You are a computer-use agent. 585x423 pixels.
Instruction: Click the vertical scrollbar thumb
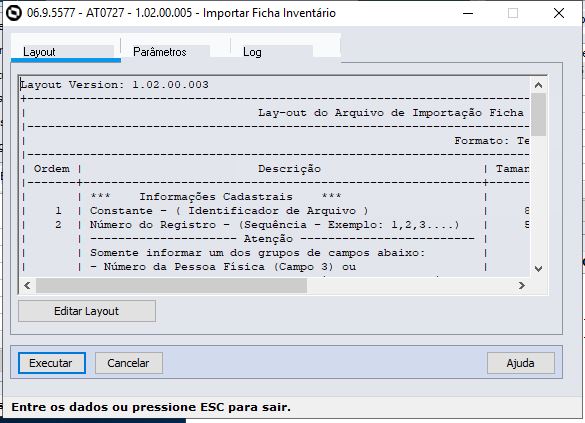(538, 115)
